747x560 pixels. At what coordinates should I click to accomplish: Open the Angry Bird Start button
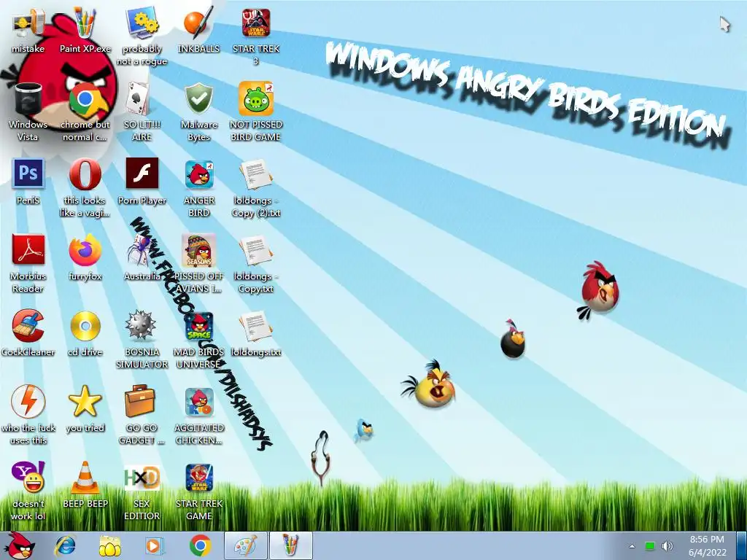(19, 545)
